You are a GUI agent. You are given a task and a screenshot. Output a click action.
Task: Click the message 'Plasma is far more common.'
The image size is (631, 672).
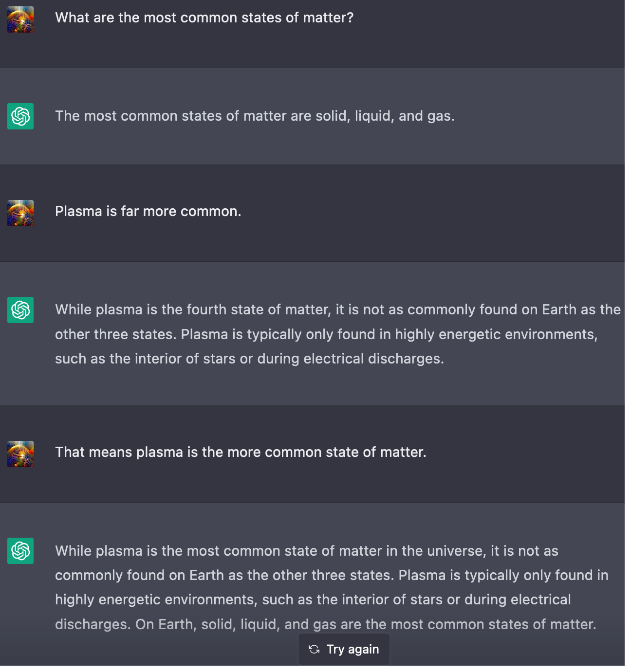click(148, 212)
